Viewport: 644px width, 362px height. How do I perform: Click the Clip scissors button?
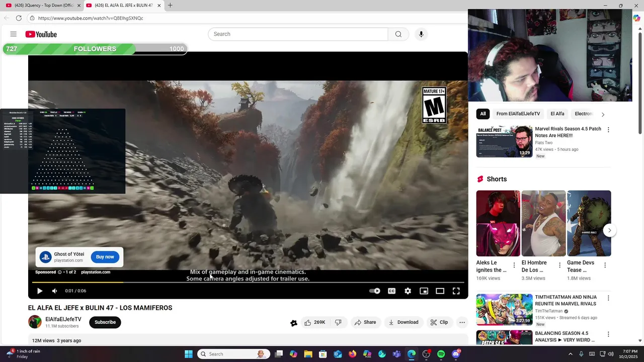tap(439, 322)
